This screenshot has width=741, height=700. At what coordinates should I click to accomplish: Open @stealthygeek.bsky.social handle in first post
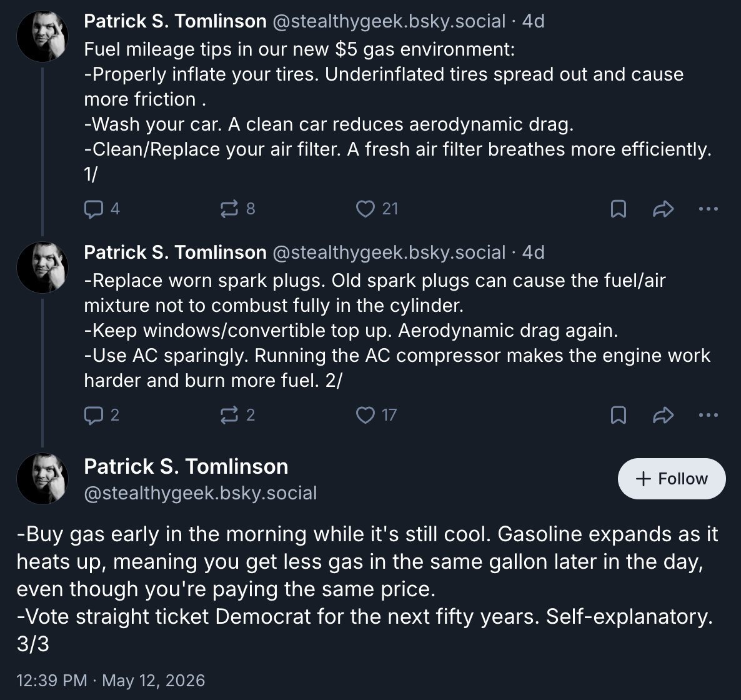tap(389, 21)
